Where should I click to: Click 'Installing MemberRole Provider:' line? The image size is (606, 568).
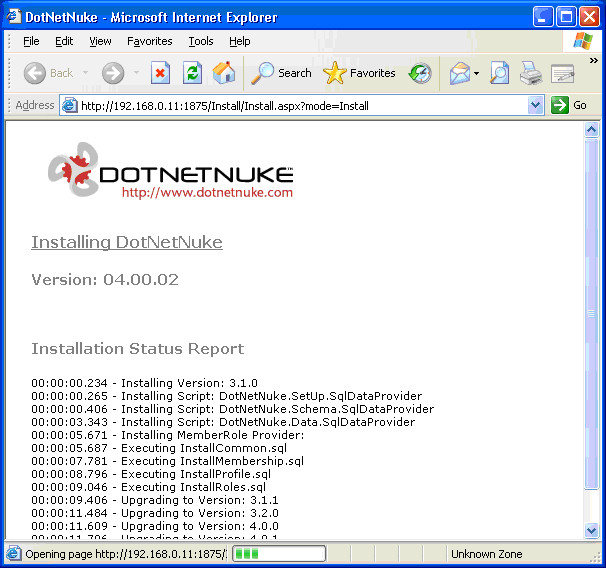(168, 435)
